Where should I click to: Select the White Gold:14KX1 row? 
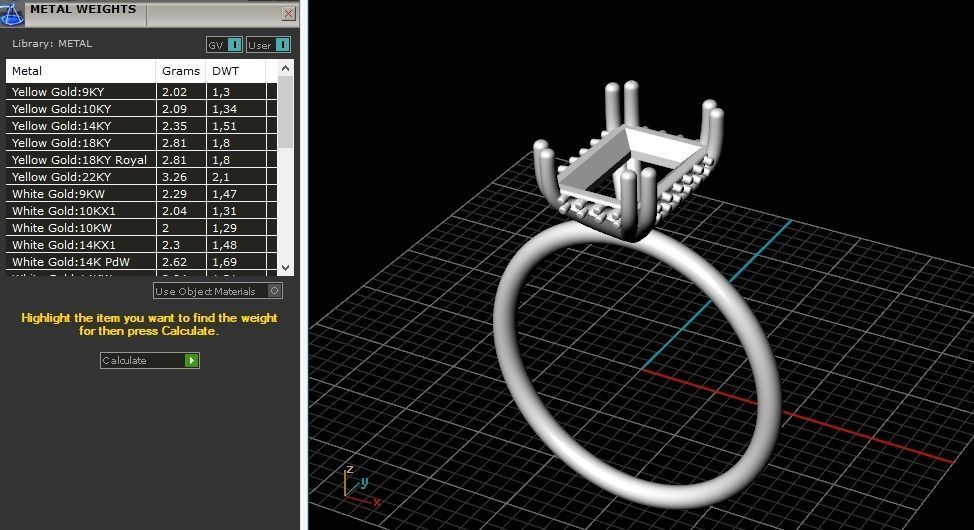pos(142,245)
